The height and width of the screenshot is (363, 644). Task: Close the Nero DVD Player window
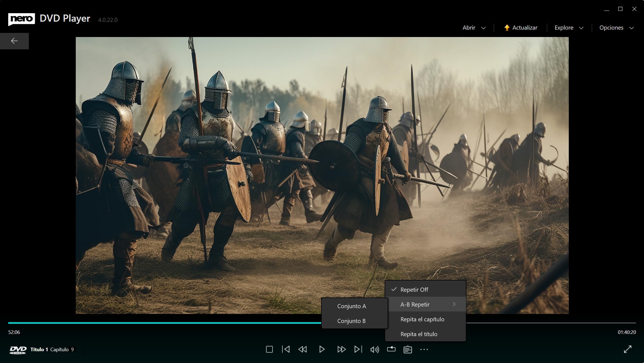pos(634,9)
